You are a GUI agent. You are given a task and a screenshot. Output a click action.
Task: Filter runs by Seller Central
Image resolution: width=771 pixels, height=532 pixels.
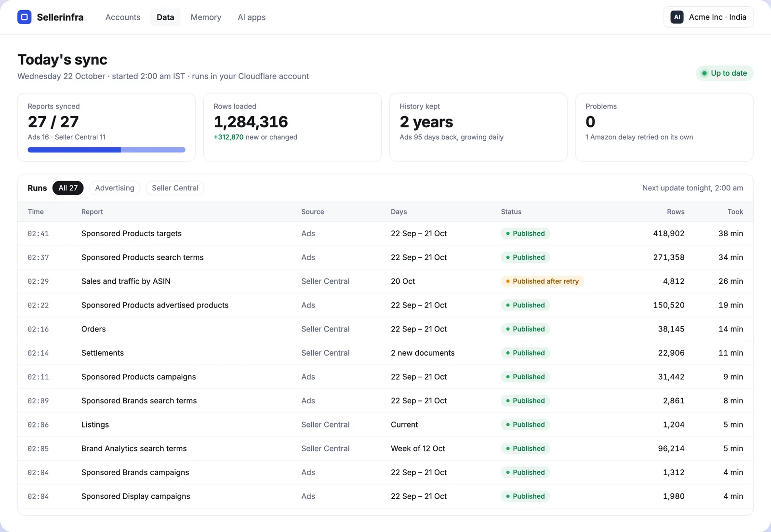click(175, 188)
